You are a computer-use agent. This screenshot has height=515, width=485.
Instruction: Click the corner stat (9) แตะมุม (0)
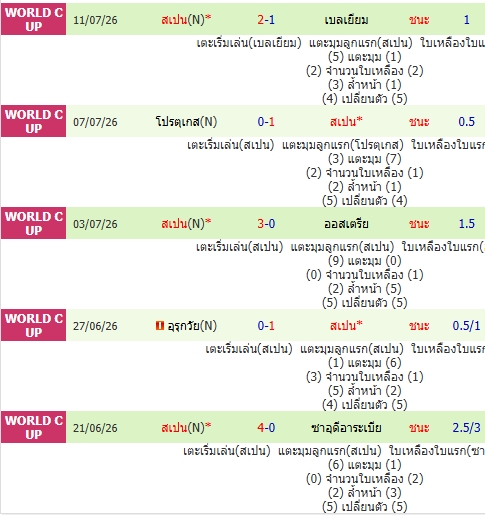(x=365, y=261)
